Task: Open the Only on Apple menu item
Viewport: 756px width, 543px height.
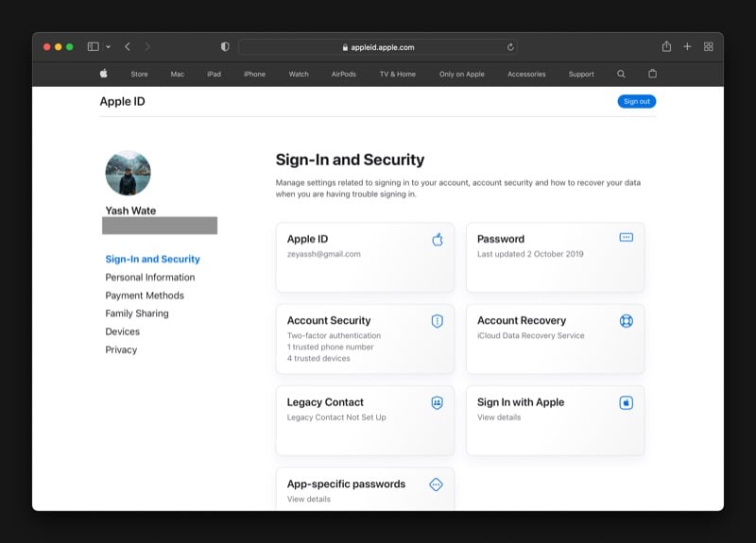Action: [462, 75]
